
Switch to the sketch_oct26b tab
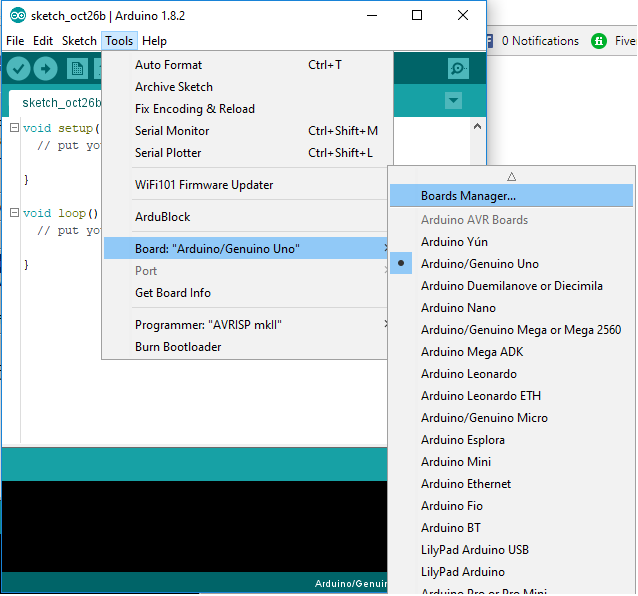pyautogui.click(x=55, y=103)
